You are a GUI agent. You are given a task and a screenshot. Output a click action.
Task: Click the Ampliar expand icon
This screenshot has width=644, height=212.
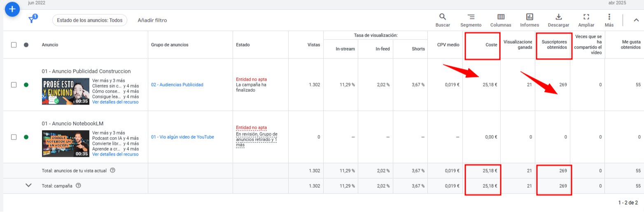(586, 17)
